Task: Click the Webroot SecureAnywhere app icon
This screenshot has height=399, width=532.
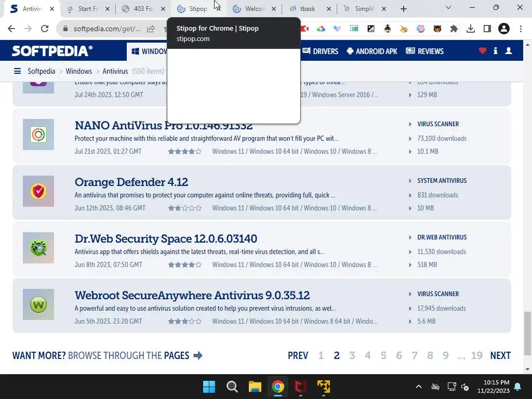Action: click(x=38, y=304)
